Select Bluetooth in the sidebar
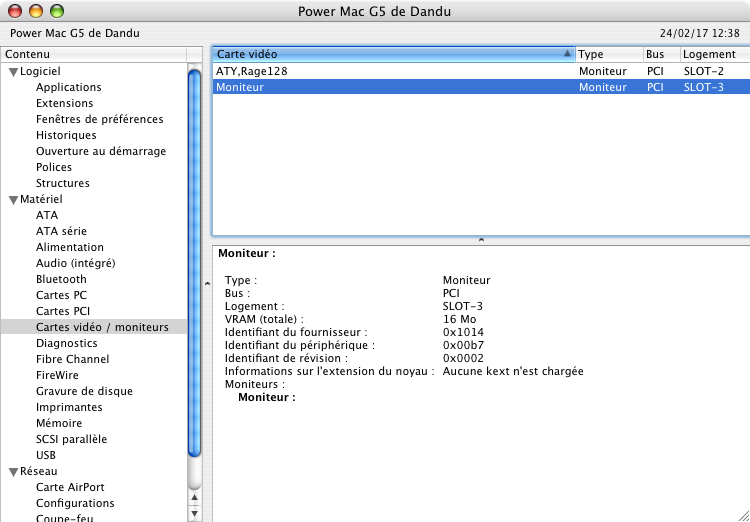 click(61, 279)
